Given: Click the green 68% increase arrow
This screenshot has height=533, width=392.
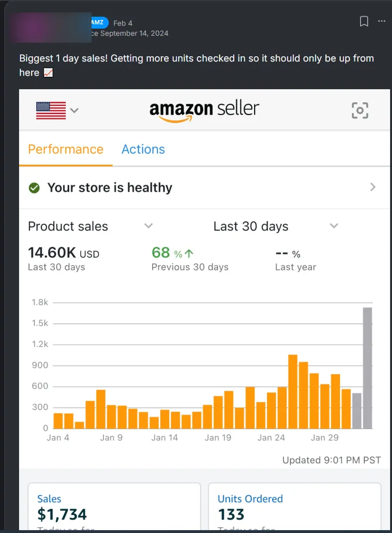Looking at the screenshot, I should (x=189, y=253).
